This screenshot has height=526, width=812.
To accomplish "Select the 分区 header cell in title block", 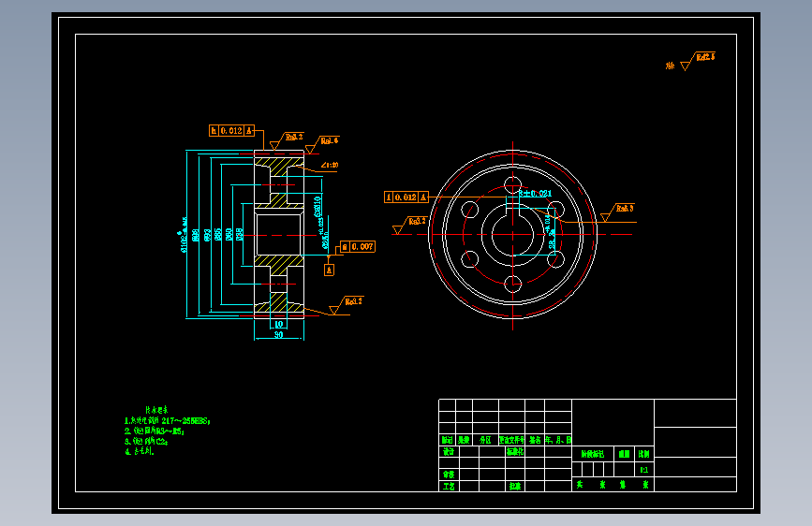I will tap(485, 440).
